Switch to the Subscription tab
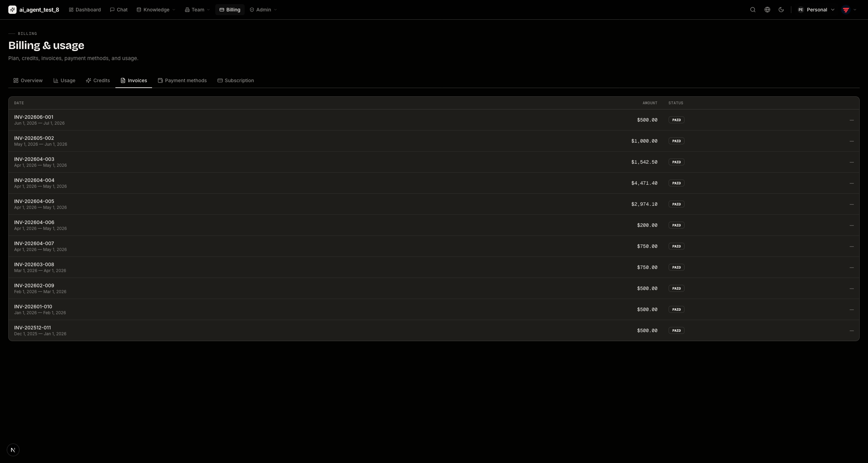 pyautogui.click(x=236, y=80)
